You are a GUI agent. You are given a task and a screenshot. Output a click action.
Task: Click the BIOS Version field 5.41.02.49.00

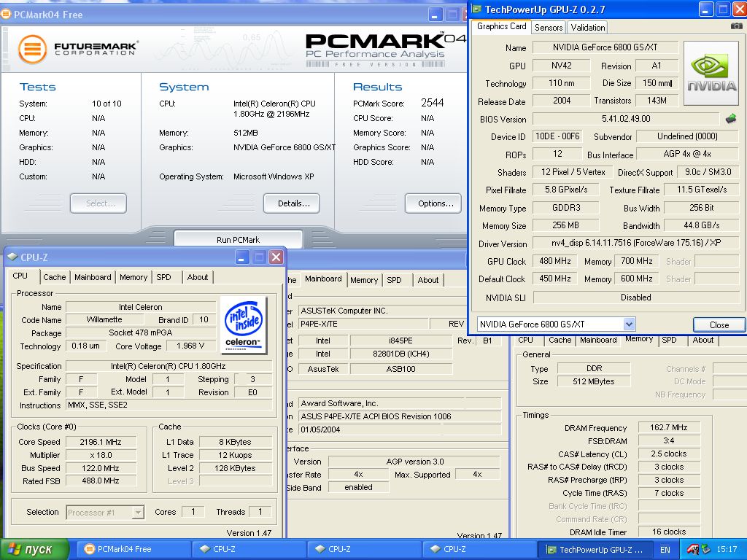click(x=625, y=119)
